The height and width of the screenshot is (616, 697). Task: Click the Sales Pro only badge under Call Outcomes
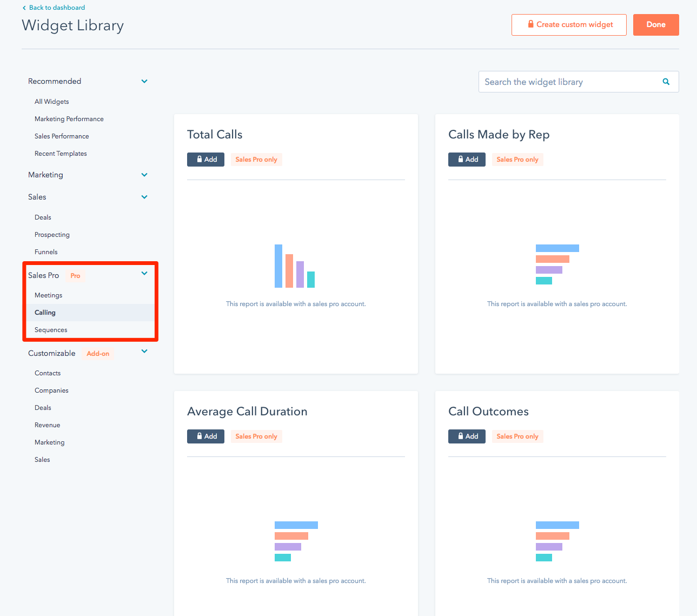click(517, 436)
